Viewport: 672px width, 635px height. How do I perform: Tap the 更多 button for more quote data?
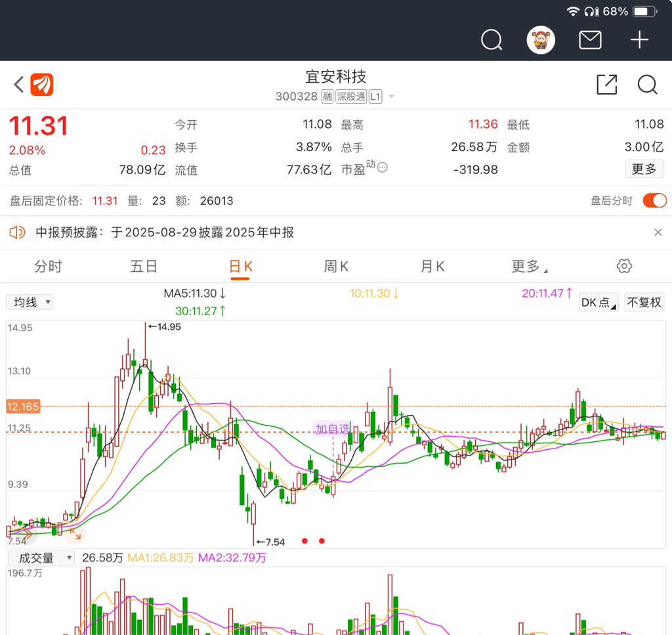click(x=644, y=169)
